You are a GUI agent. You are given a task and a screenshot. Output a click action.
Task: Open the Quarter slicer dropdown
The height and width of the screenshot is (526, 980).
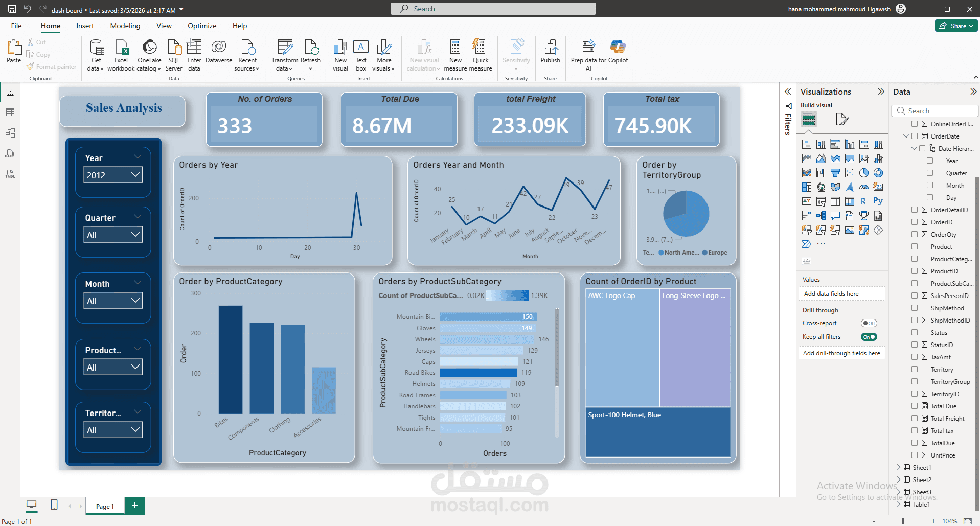pyautogui.click(x=113, y=235)
